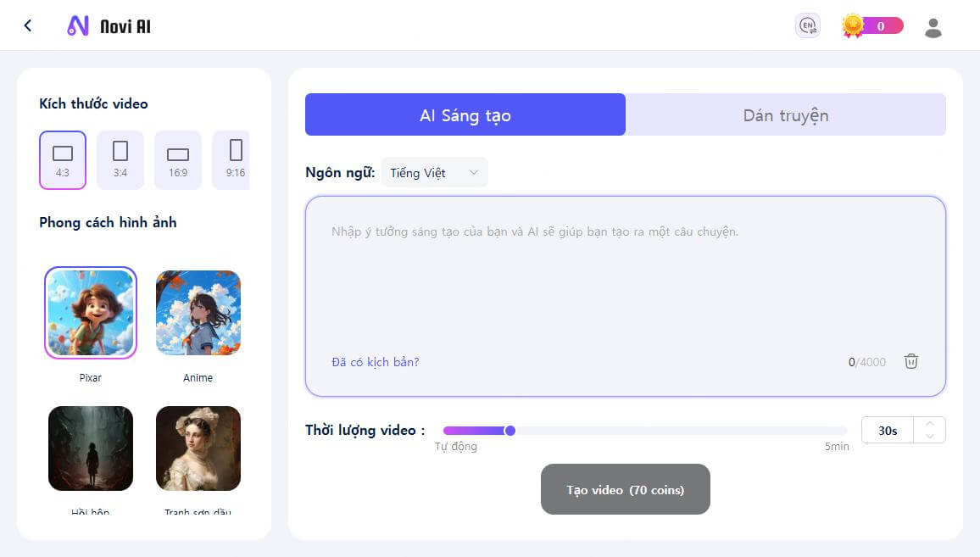The height and width of the screenshot is (557, 980).
Task: Click the coin balance badge
Action: coord(872,26)
